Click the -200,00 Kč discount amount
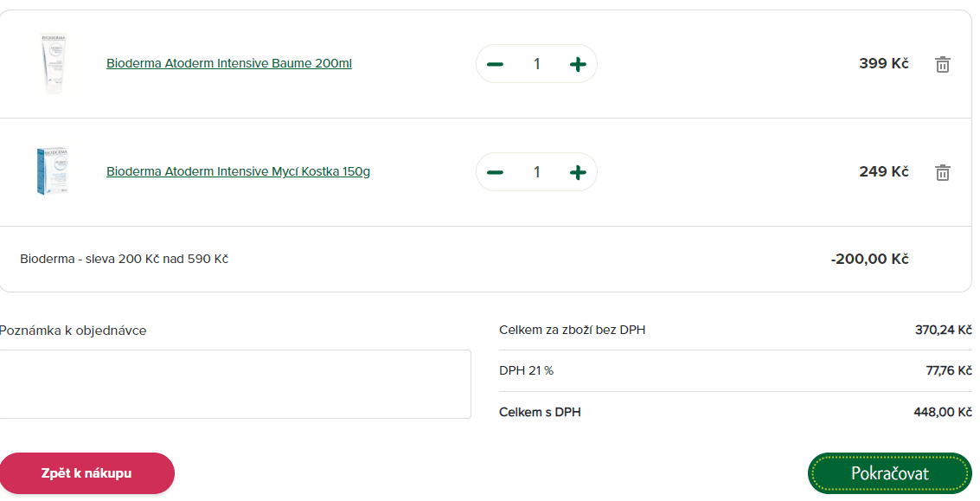The width and height of the screenshot is (980, 501). (869, 259)
